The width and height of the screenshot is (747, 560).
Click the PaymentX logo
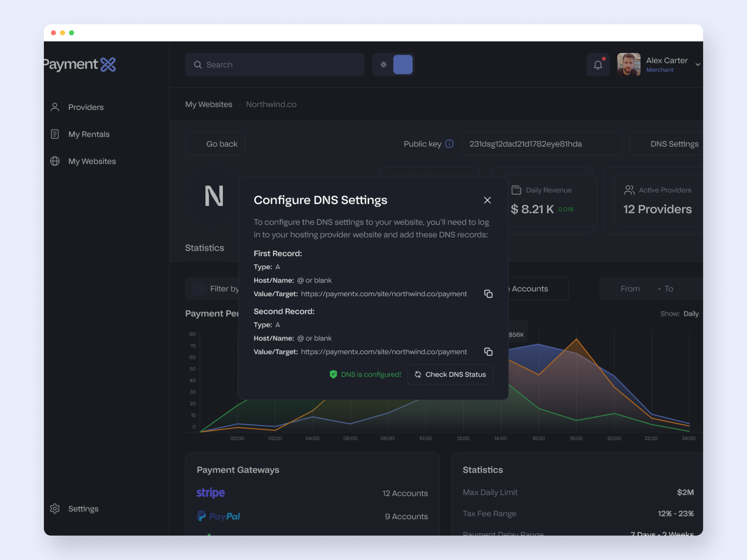pos(80,64)
